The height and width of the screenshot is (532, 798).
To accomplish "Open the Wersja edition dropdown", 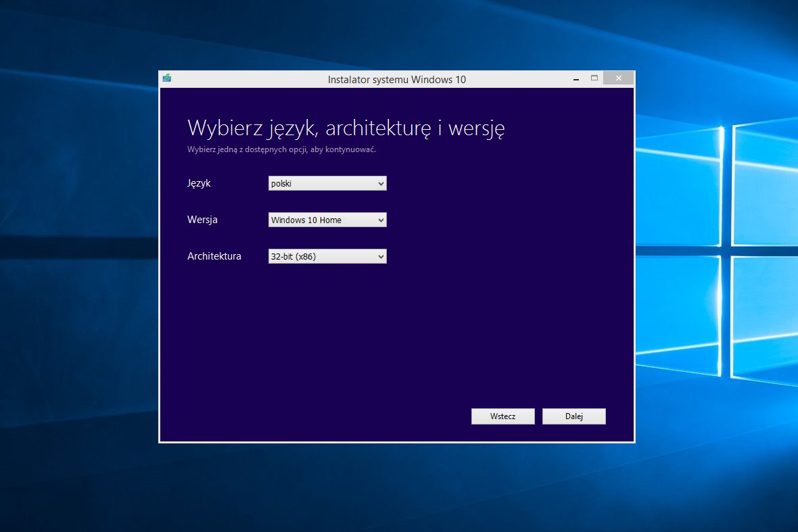I will coord(327,220).
